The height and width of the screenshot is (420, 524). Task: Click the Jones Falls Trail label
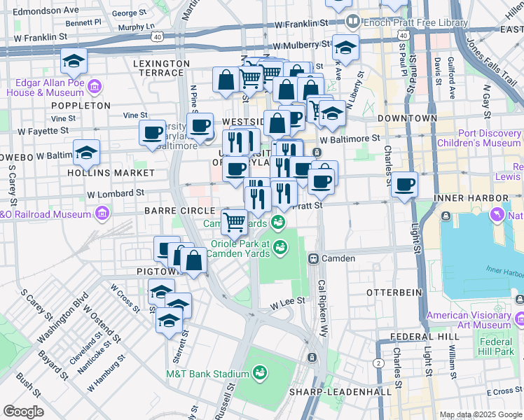point(491,62)
